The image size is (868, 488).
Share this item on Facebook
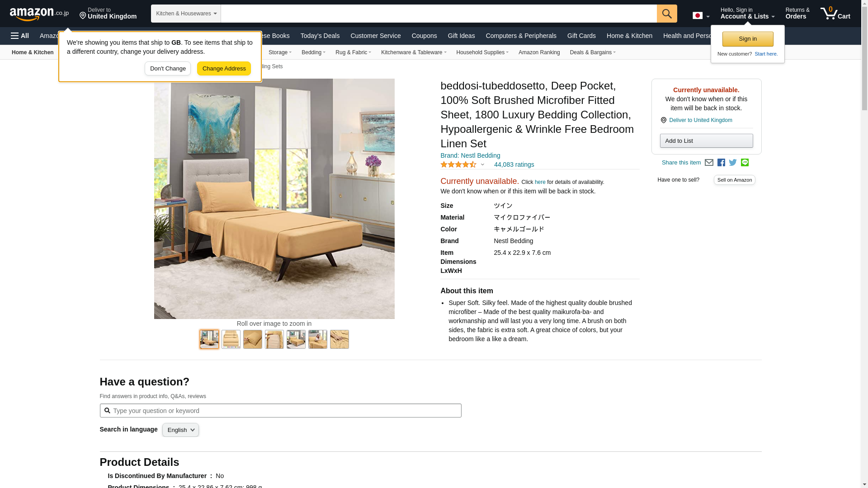pos(721,163)
